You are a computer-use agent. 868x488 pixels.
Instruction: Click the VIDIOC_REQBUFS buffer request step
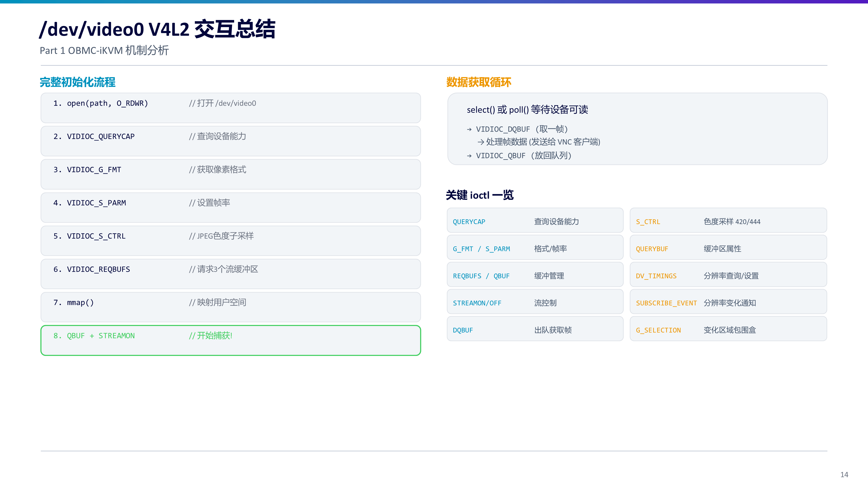(230, 274)
